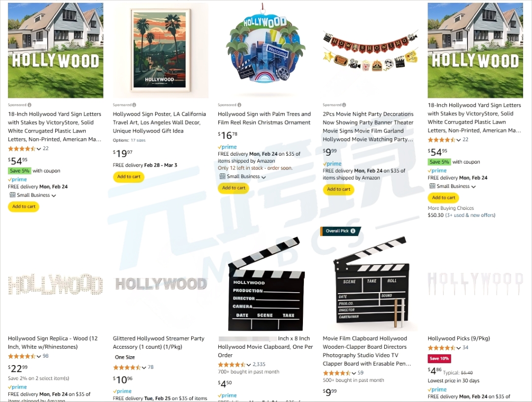532x402 pixels.
Task: Open the 17 sizes options link
Action: 138,140
